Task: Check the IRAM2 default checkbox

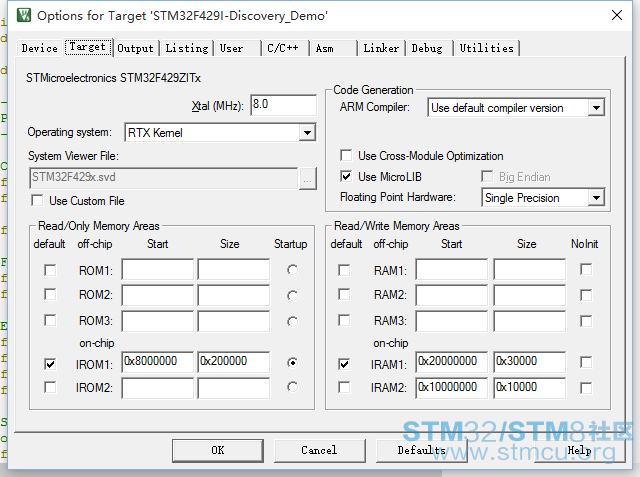Action: [x=344, y=387]
